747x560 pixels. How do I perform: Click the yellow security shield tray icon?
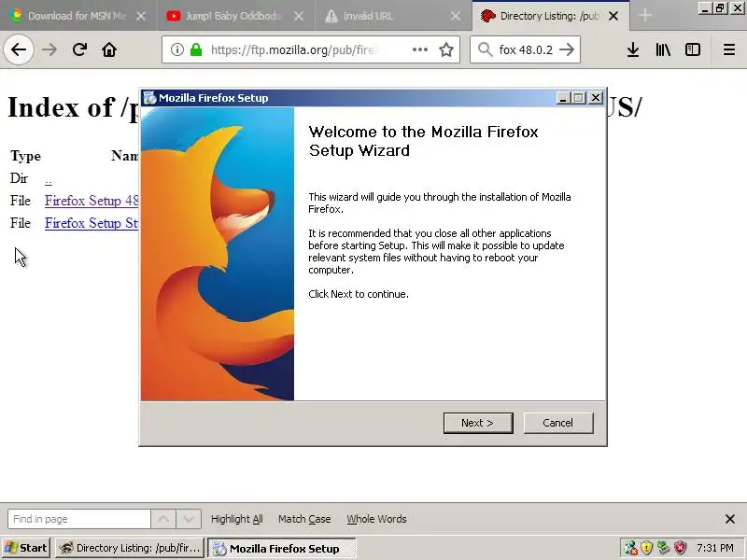[646, 548]
